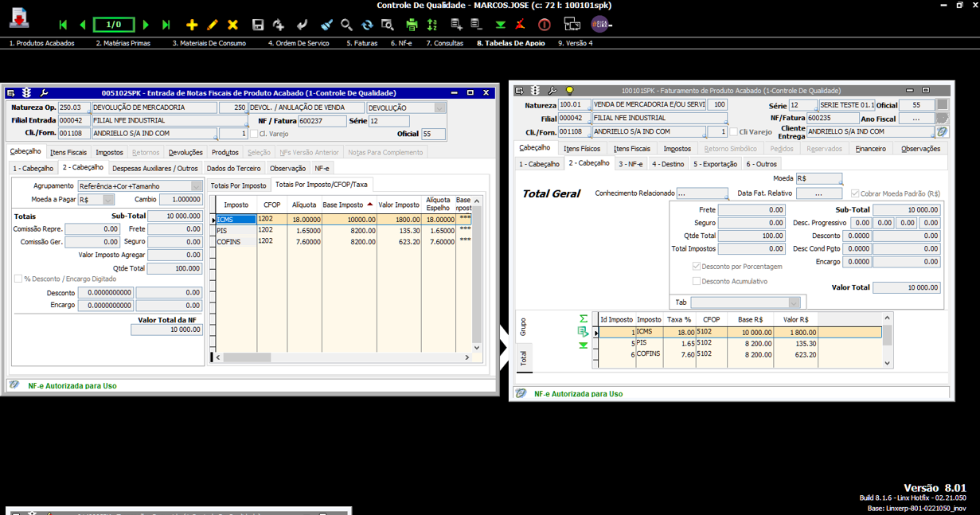Switch to Devoluções tab
The height and width of the screenshot is (515, 980).
tap(185, 152)
